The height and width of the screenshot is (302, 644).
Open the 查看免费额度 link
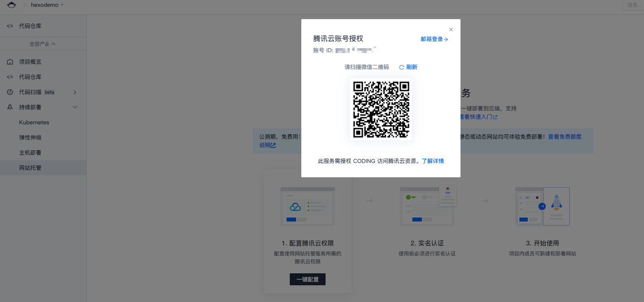click(565, 137)
